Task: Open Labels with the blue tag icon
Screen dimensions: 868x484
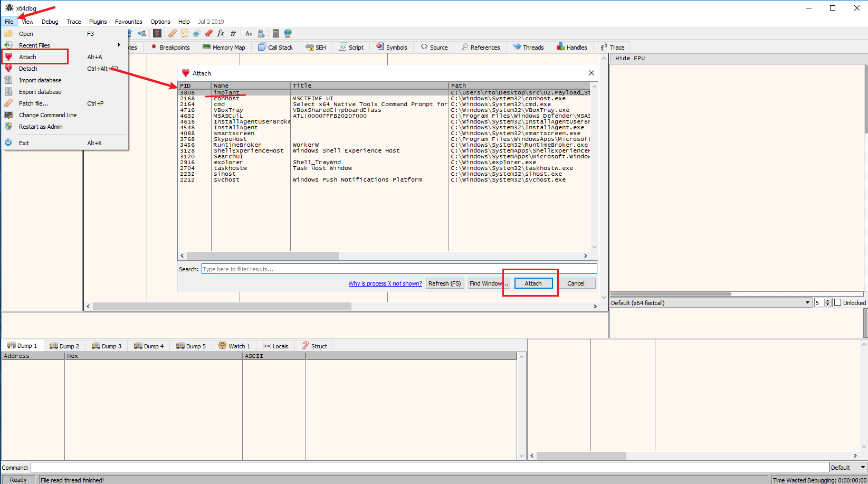Action: [x=197, y=33]
